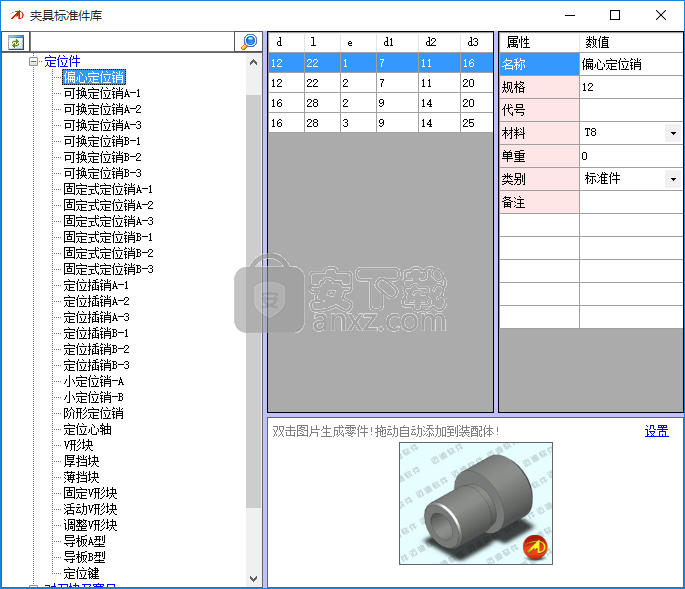Select 定位插销A-3 tree item

coord(97,317)
